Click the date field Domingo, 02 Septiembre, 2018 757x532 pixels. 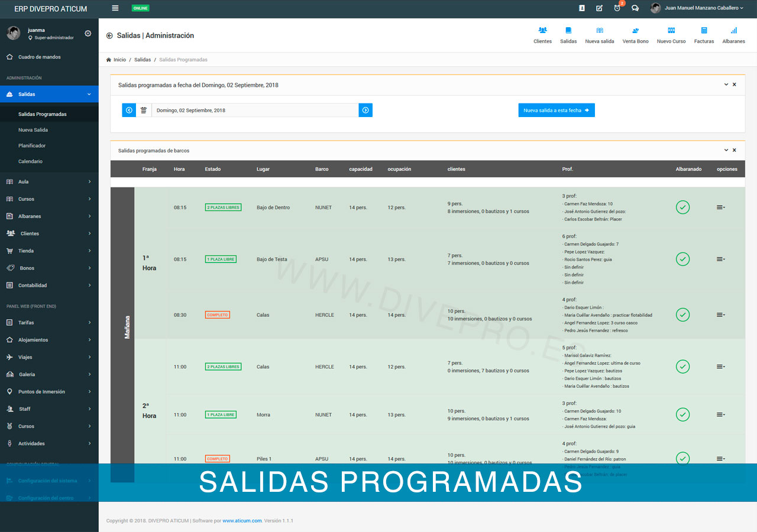255,110
